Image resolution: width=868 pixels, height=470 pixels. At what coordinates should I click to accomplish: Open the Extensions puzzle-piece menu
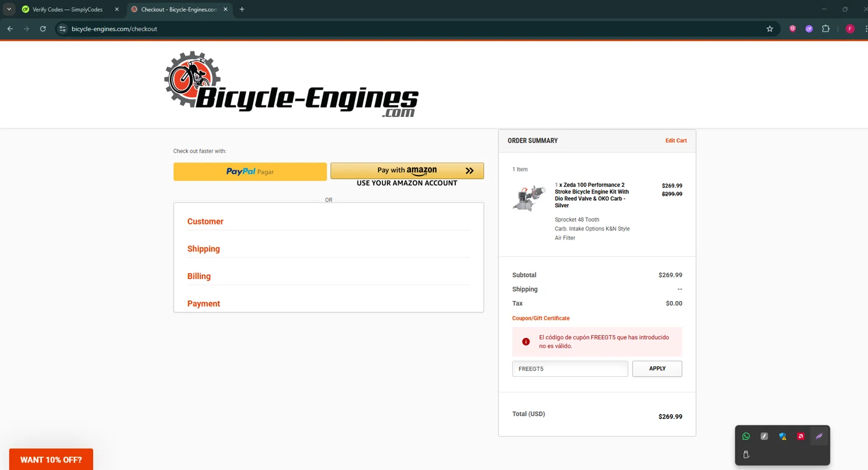[x=826, y=28]
